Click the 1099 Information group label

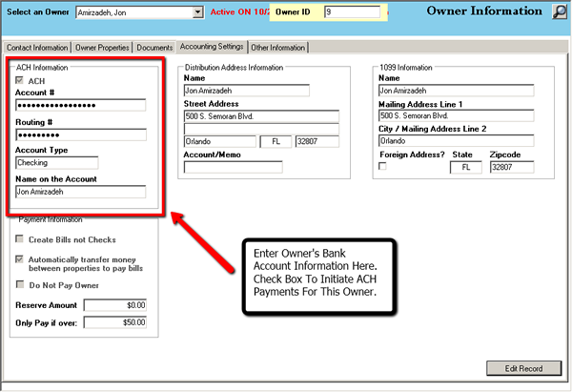[x=406, y=68]
